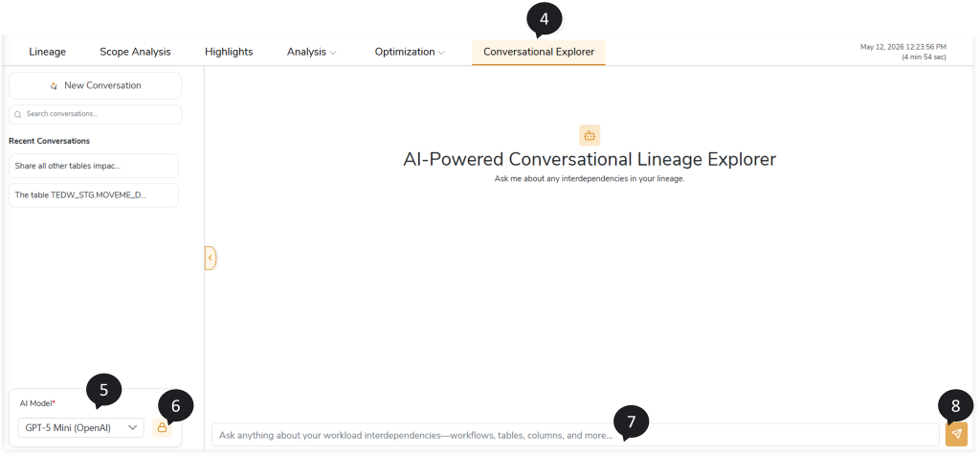Viewport: 980px width, 456px height.
Task: Select the Conversational Explorer tab
Action: click(539, 52)
